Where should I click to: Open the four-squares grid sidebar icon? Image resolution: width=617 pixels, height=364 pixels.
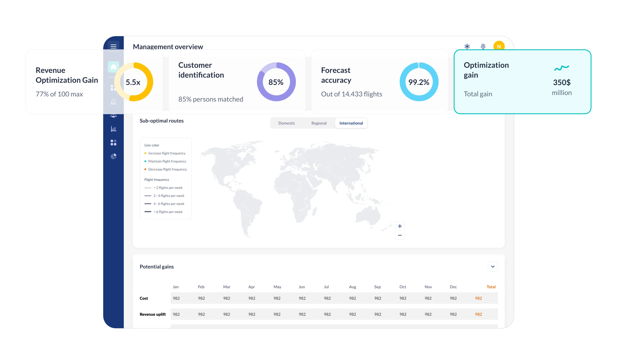tap(113, 143)
